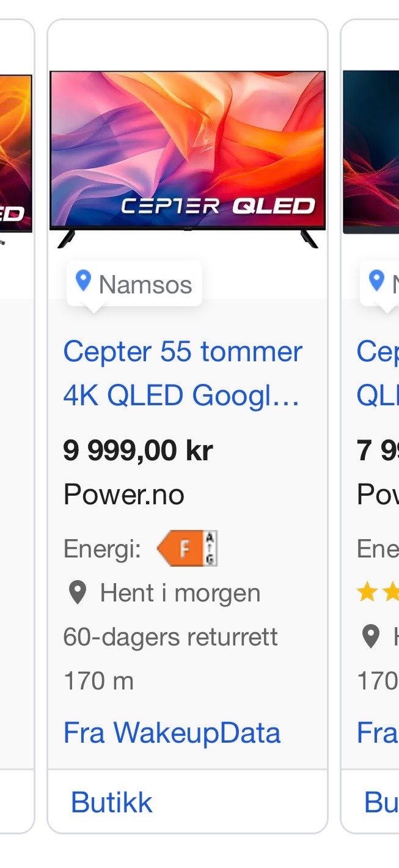Click the grey pin icon beside Hent i morgen
399x868 pixels.
point(77,594)
